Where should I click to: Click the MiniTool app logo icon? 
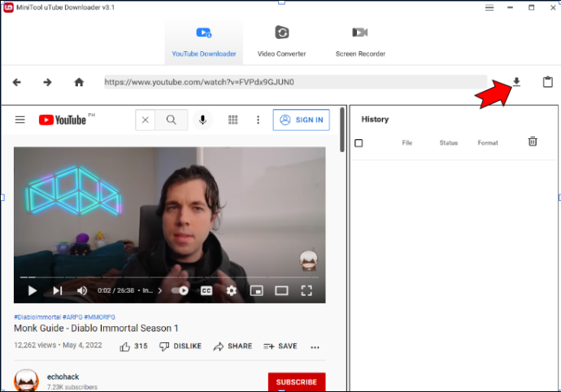[8, 7]
